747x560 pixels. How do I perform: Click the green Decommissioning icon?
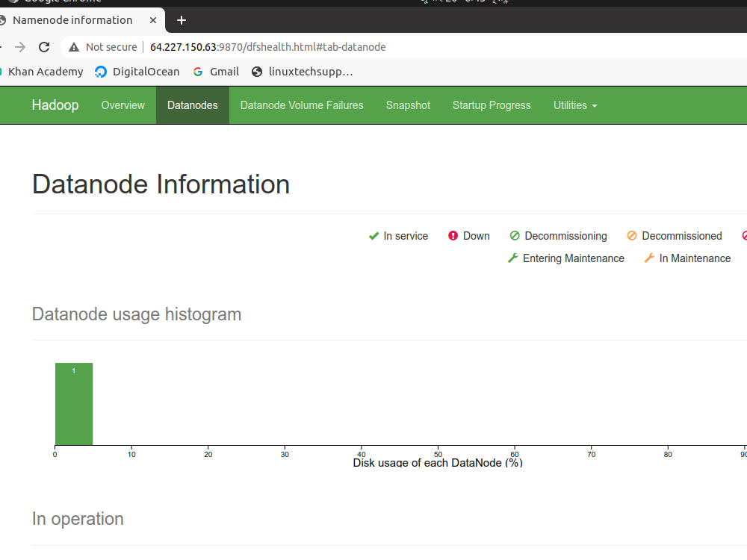tap(515, 236)
